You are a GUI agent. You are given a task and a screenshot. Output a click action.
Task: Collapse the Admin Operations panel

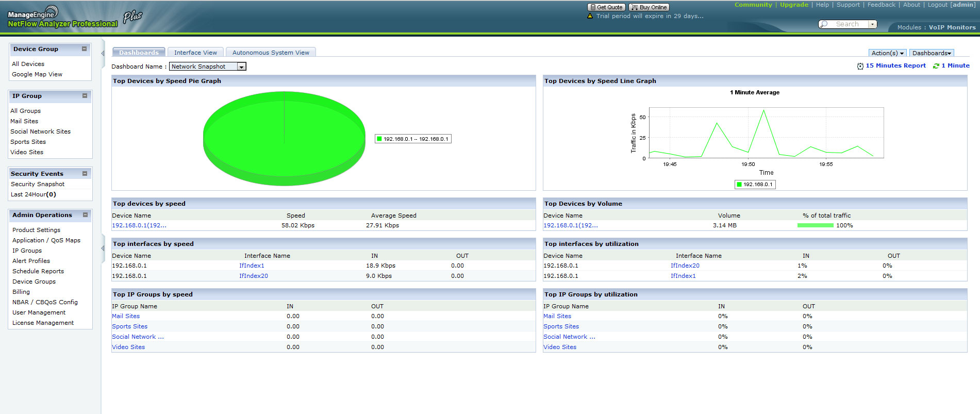coord(85,215)
